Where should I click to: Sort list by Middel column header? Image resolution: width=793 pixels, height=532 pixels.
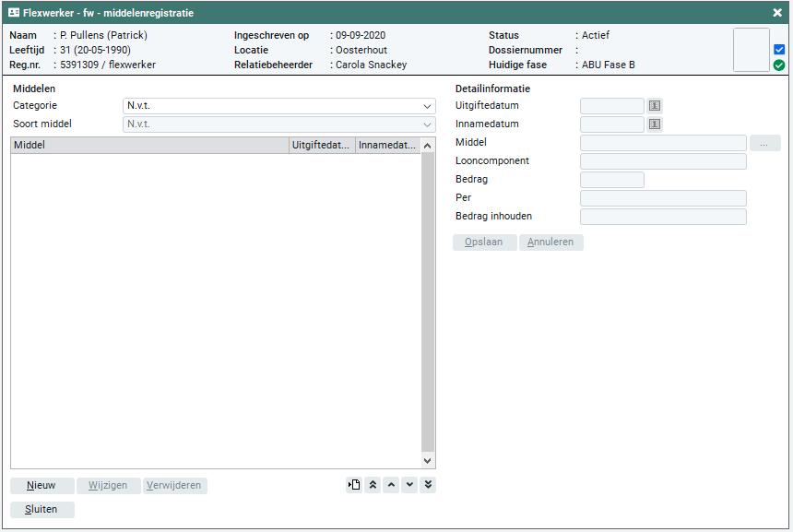149,146
